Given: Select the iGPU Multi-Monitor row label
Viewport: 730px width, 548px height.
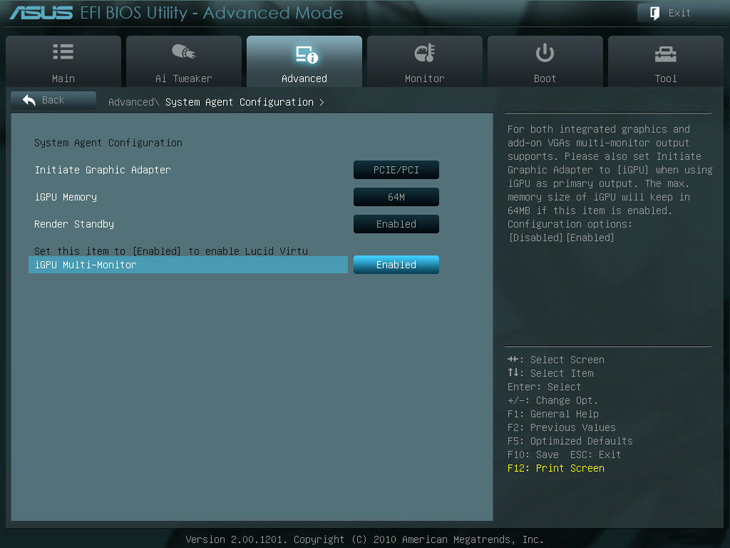Looking at the screenshot, I should (86, 265).
